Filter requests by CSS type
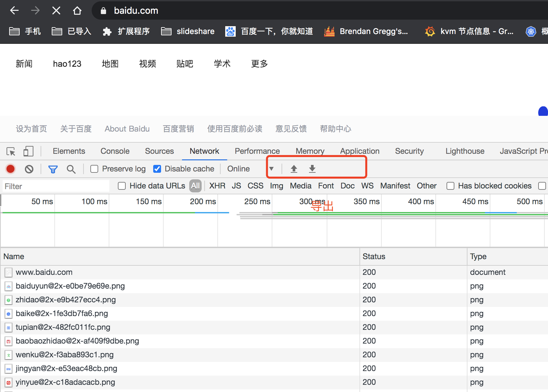 coord(255,186)
